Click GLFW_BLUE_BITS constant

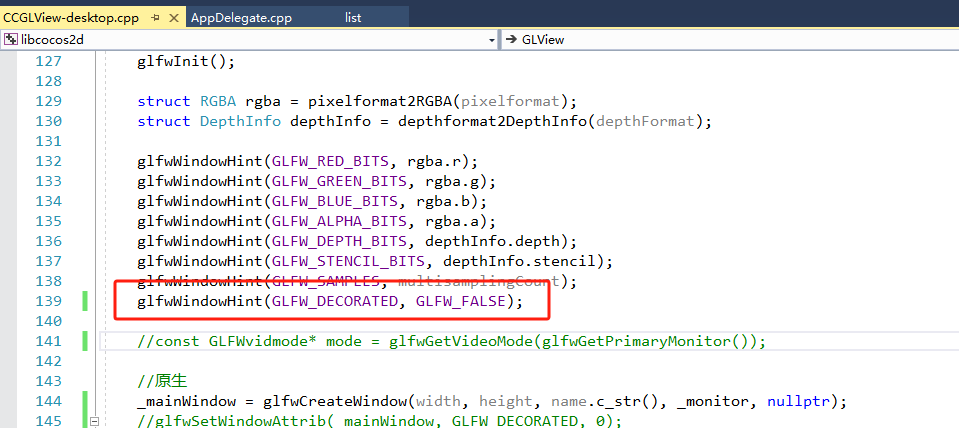click(335, 201)
